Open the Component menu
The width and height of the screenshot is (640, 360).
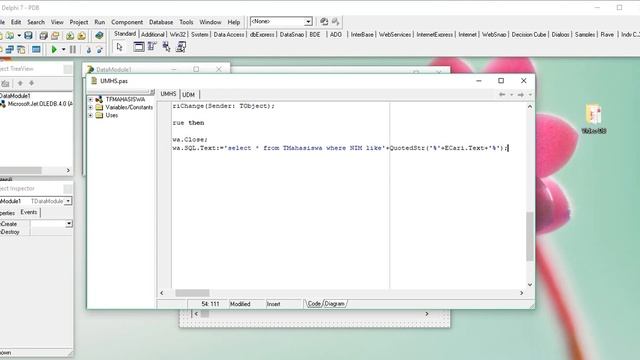[x=127, y=22]
